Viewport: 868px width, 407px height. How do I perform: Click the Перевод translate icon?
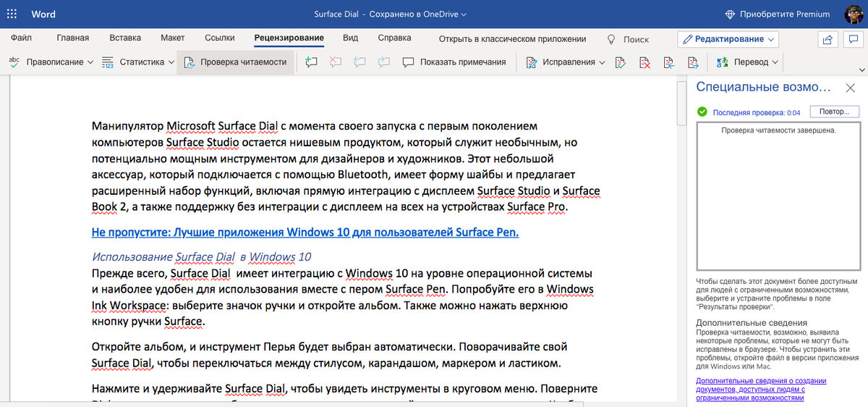[723, 62]
